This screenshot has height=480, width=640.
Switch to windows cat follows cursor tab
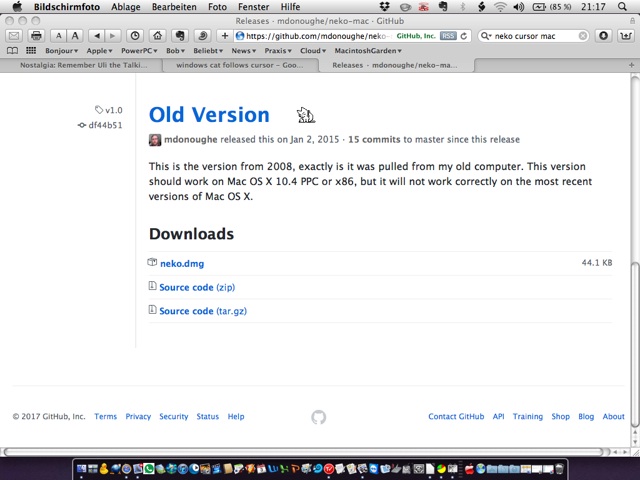(x=240, y=65)
